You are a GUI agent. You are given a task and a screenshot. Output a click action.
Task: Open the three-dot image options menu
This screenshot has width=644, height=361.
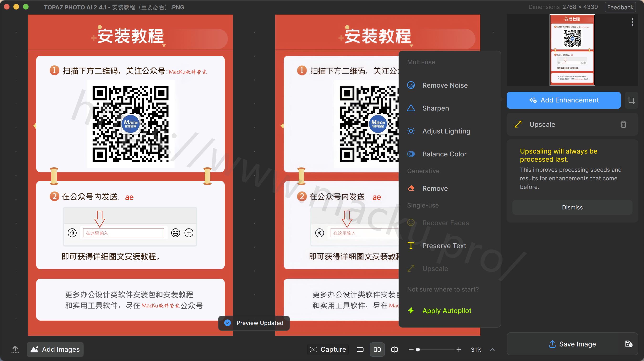pyautogui.click(x=633, y=22)
